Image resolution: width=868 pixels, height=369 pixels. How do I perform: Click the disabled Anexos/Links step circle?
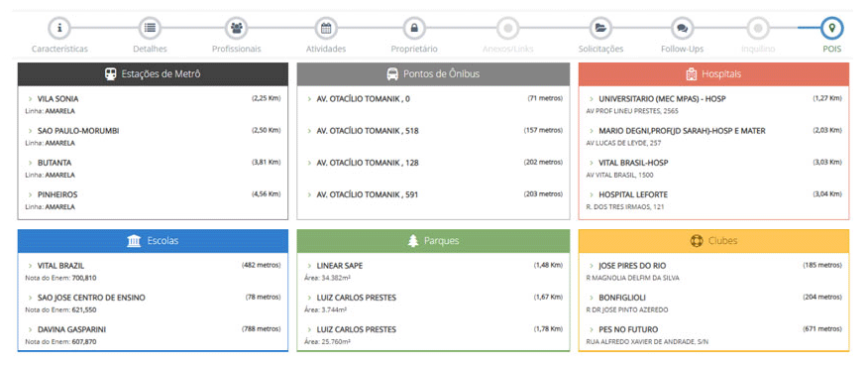(x=507, y=28)
